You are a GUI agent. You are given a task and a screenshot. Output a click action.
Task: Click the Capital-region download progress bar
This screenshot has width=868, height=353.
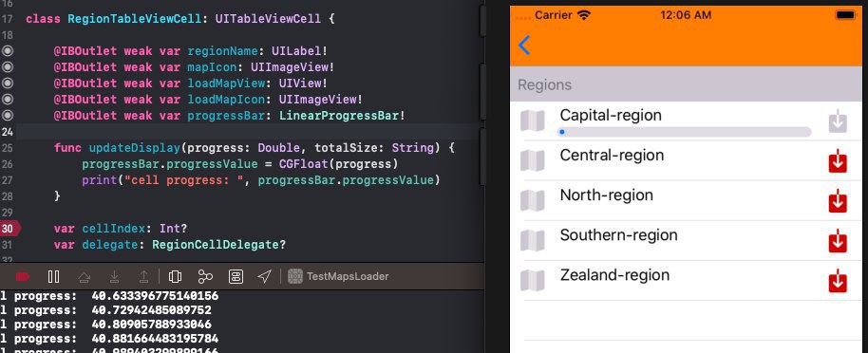[684, 132]
